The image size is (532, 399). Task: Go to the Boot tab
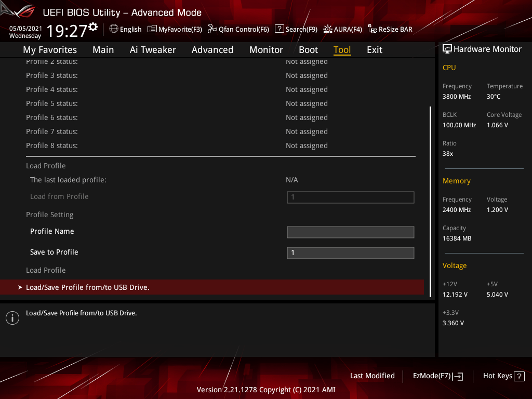point(308,50)
